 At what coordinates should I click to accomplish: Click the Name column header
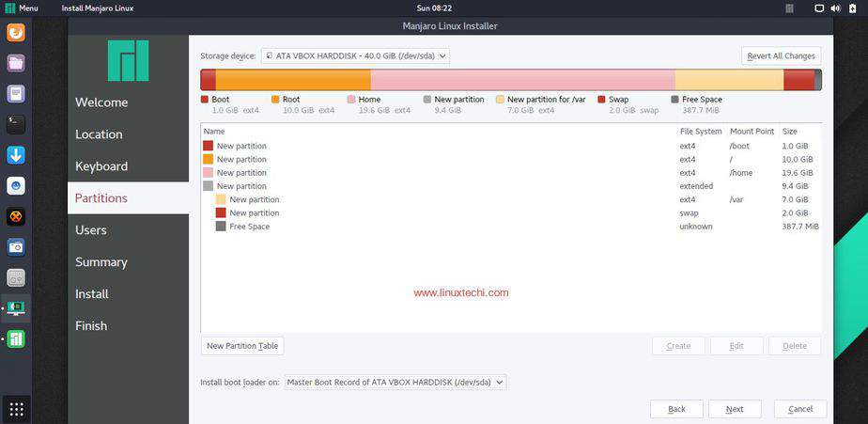point(214,132)
